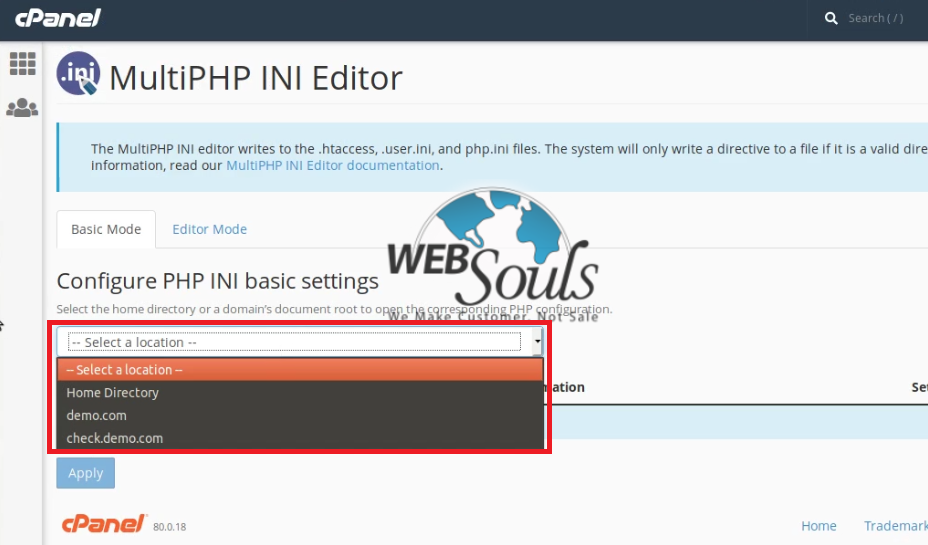Choose Home Directory from the list
The width and height of the screenshot is (928, 545).
[x=300, y=392]
